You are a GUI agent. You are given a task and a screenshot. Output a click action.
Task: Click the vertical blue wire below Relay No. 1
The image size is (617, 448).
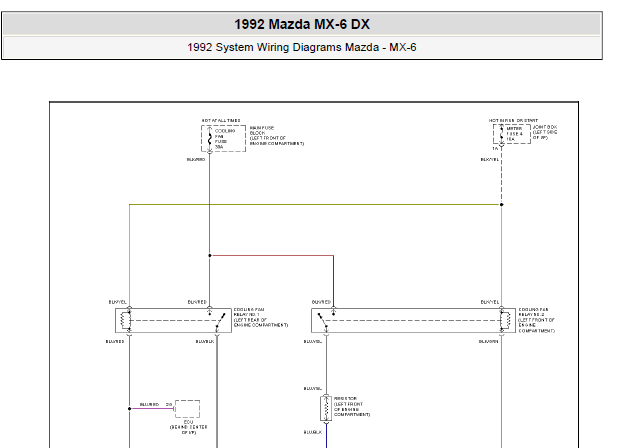tap(217, 391)
